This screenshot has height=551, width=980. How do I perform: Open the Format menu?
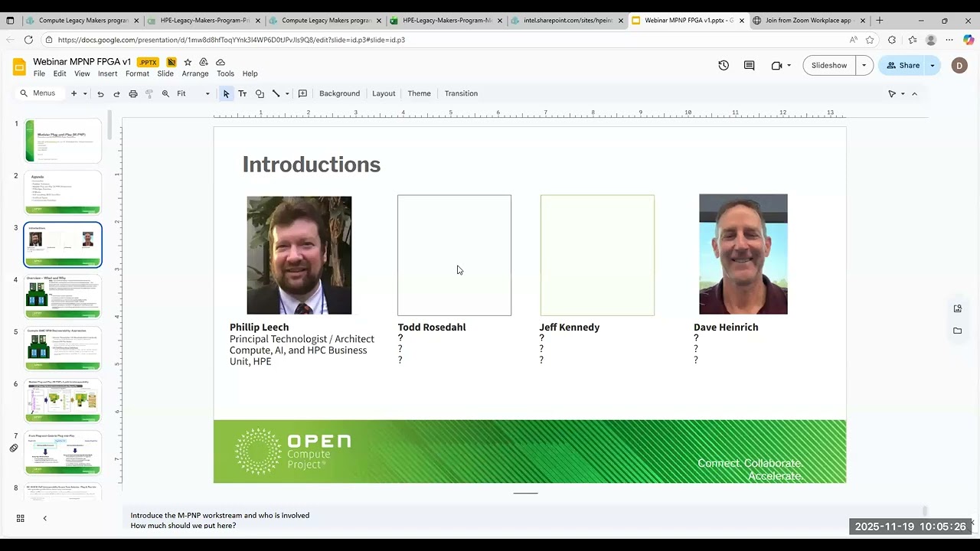coord(137,73)
